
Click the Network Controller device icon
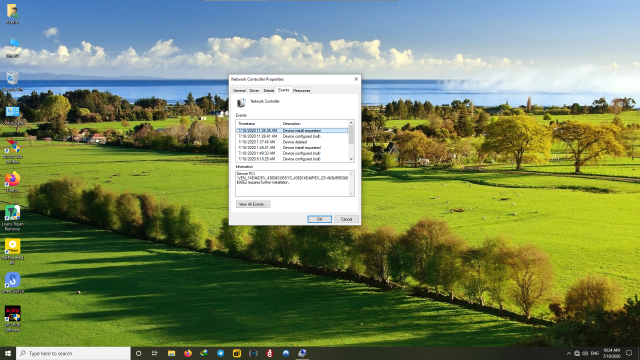point(241,102)
